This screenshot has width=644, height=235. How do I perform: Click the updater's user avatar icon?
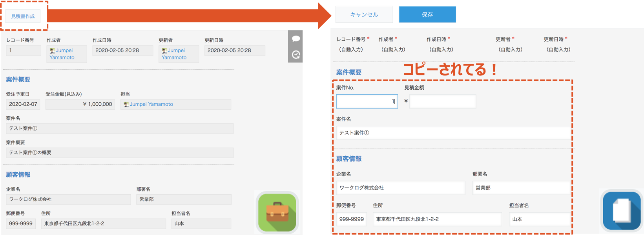coord(164,51)
